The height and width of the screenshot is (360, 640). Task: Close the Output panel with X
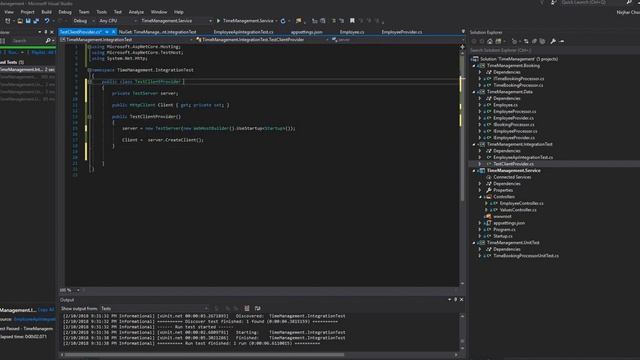click(462, 300)
